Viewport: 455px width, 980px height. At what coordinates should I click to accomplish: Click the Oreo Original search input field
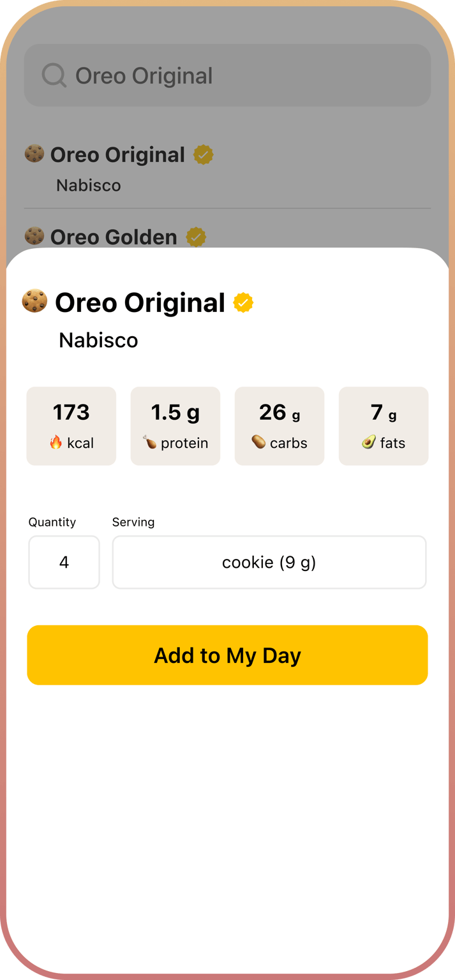[x=227, y=75]
